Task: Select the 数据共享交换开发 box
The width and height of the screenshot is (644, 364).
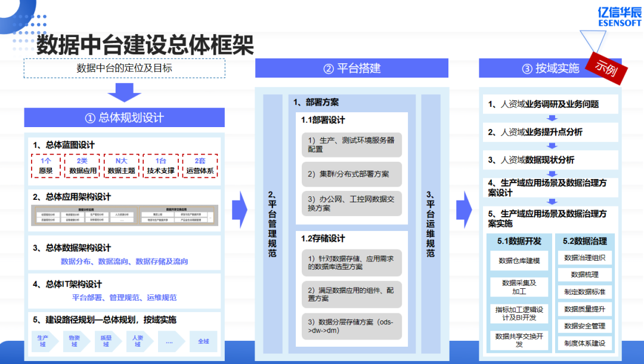Action: [x=519, y=340]
